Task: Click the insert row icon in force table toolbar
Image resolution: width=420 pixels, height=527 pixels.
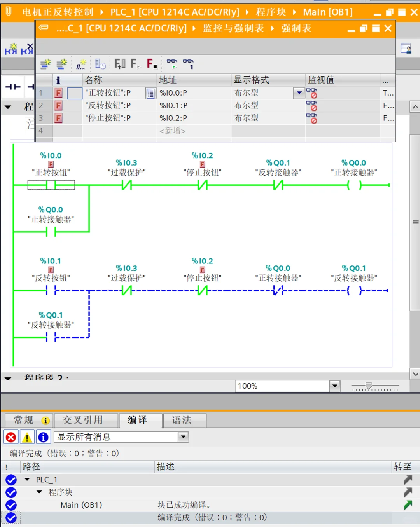Action: tap(45, 63)
